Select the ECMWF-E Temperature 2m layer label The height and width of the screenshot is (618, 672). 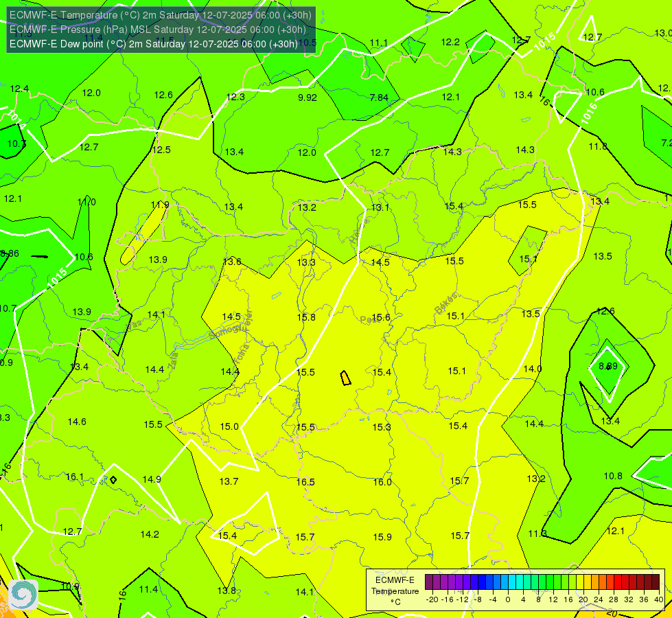click(x=161, y=15)
